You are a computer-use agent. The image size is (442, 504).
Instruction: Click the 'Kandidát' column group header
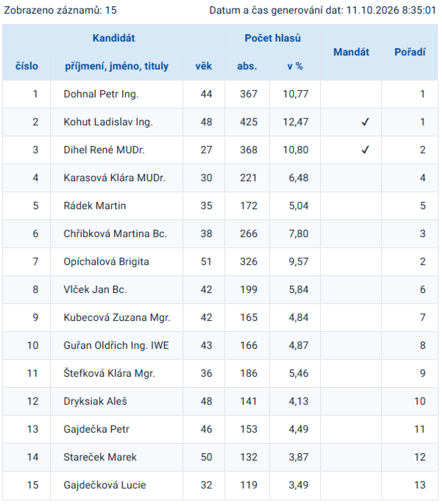tap(114, 38)
